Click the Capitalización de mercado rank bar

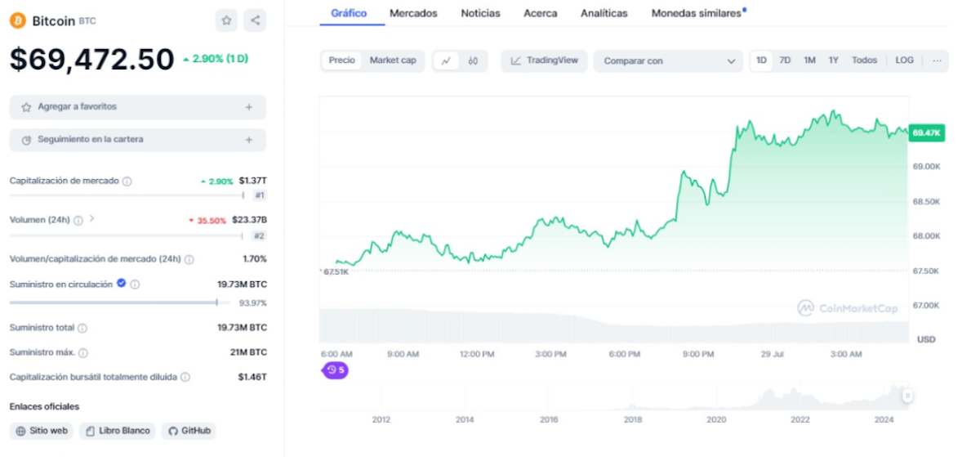point(127,195)
